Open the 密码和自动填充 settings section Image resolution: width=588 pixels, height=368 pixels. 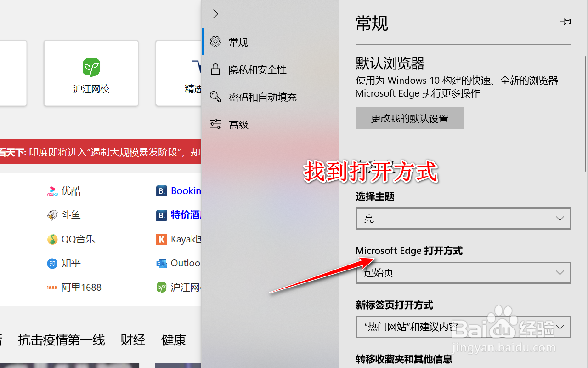point(271,97)
